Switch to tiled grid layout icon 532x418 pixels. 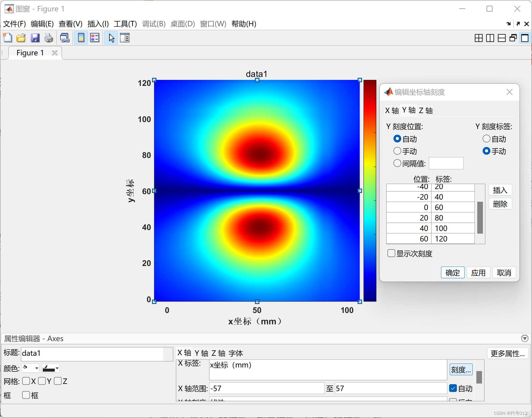click(x=479, y=38)
